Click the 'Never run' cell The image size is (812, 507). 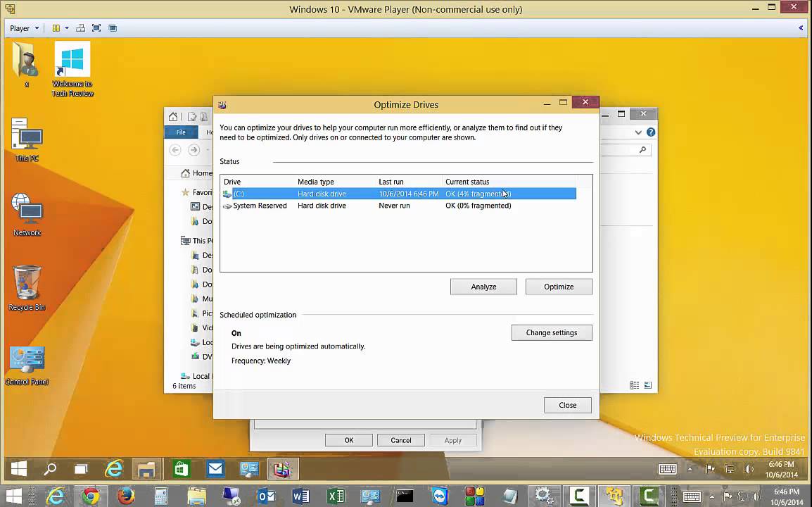pos(394,206)
